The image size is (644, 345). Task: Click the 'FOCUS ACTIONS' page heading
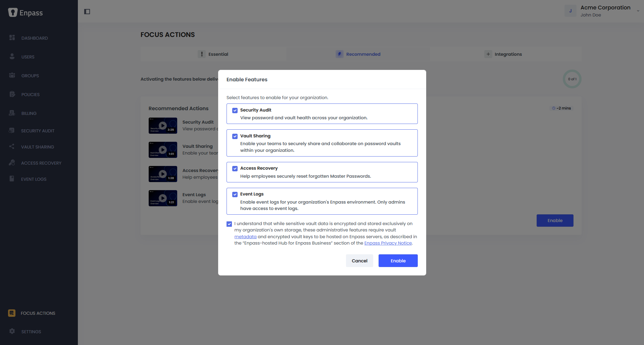click(167, 35)
